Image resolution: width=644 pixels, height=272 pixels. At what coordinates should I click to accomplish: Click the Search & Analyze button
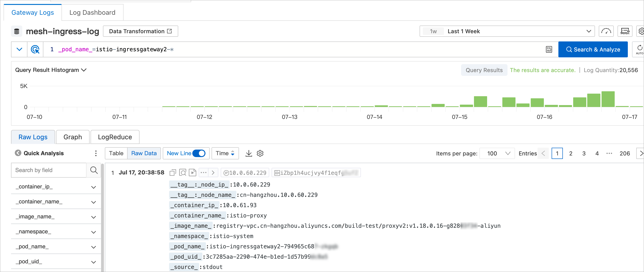point(593,49)
